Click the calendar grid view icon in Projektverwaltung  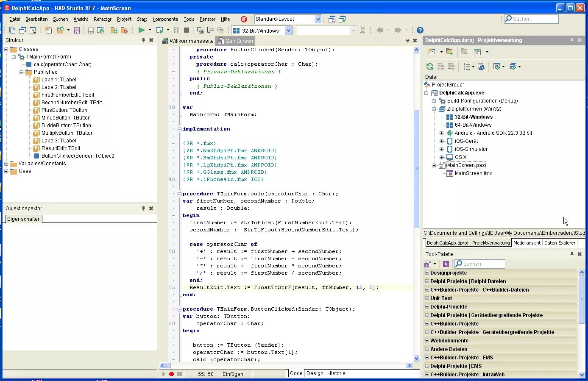(477, 52)
